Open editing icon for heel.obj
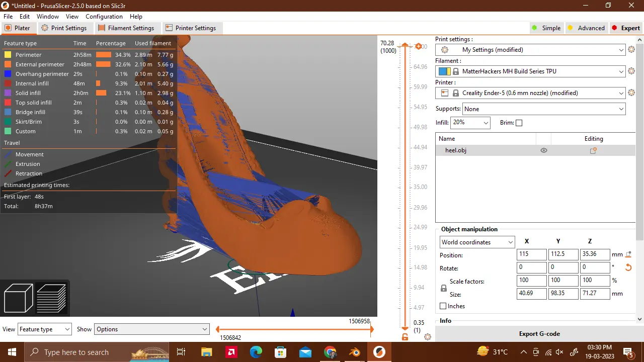The width and height of the screenshot is (644, 362). [593, 150]
